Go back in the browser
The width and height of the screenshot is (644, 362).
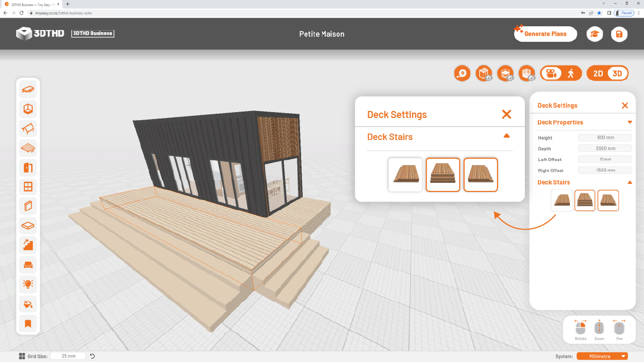pos(5,13)
